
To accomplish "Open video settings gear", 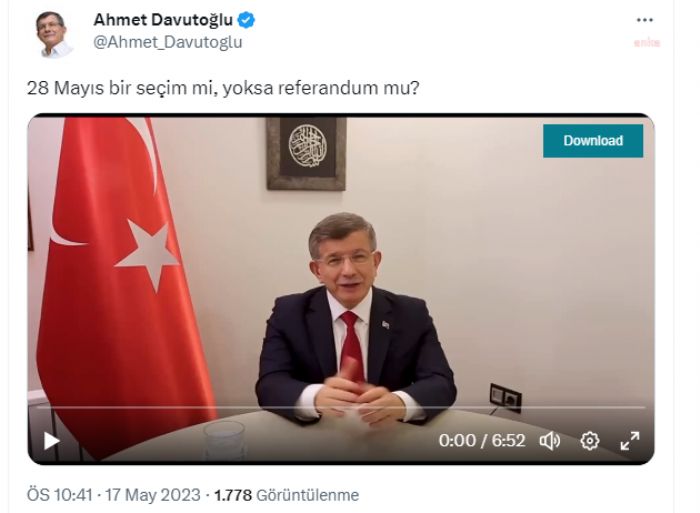I will click(590, 441).
